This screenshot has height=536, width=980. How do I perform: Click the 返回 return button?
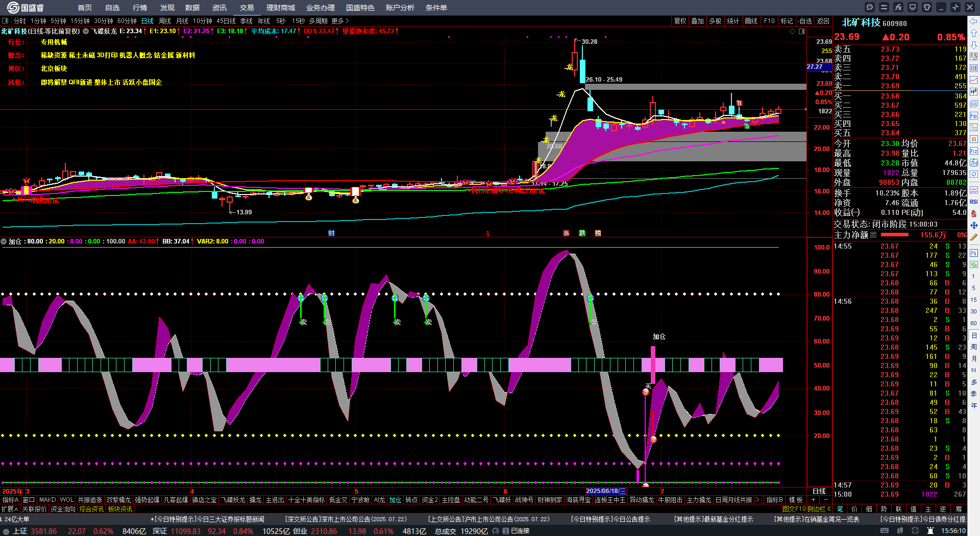point(823,21)
